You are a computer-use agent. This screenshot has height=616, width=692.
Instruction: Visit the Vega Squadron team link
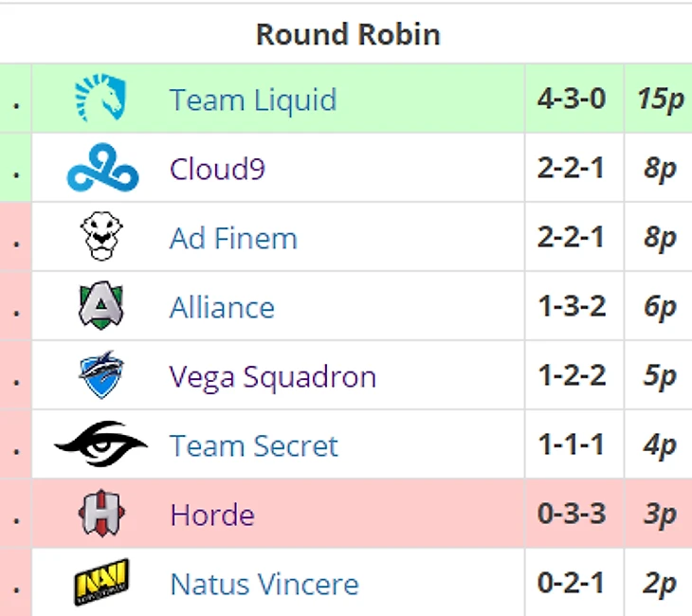coord(273,377)
